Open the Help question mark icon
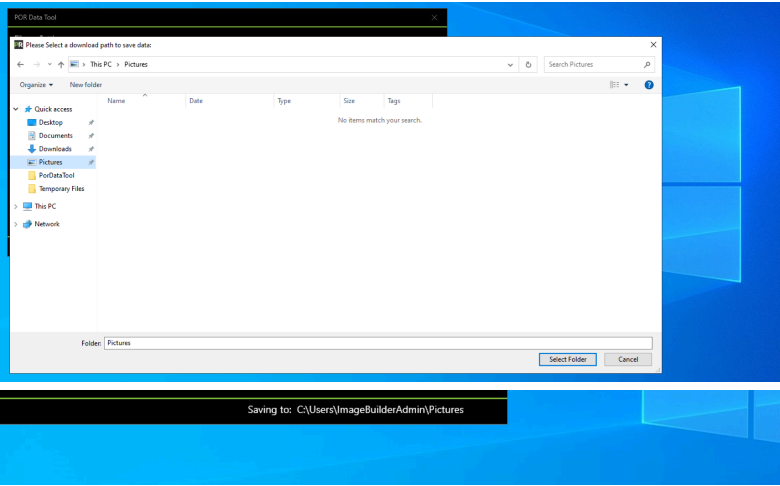 point(649,85)
